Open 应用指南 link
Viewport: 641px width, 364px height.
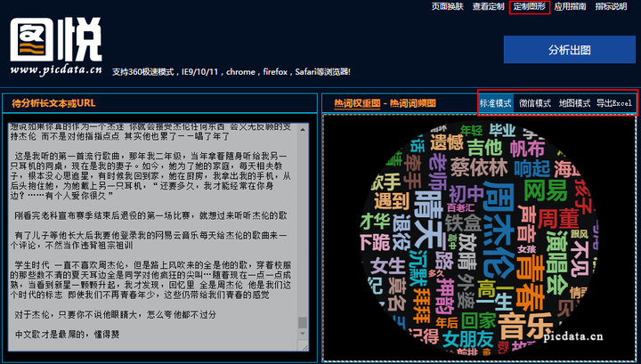[x=570, y=6]
